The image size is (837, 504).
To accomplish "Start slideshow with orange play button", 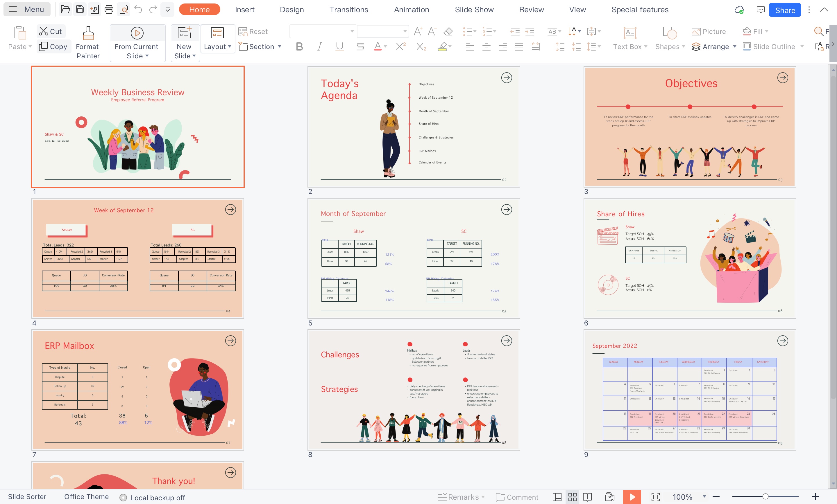I will [632, 497].
